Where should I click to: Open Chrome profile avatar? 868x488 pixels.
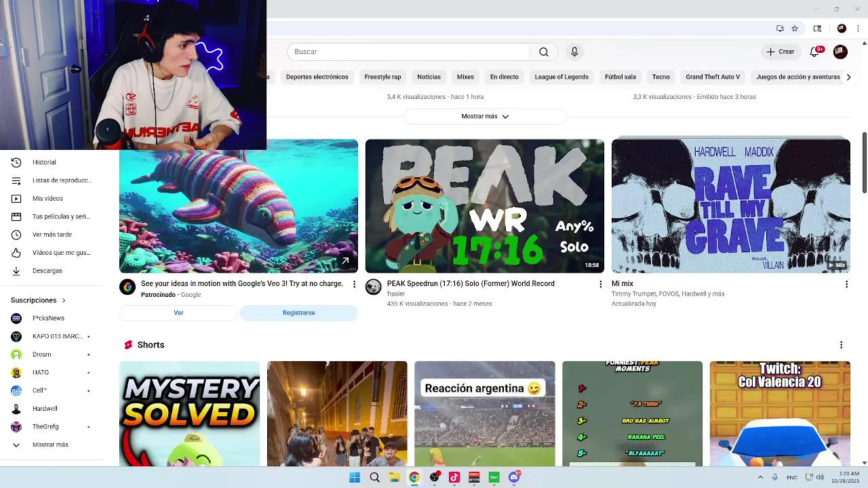click(842, 28)
